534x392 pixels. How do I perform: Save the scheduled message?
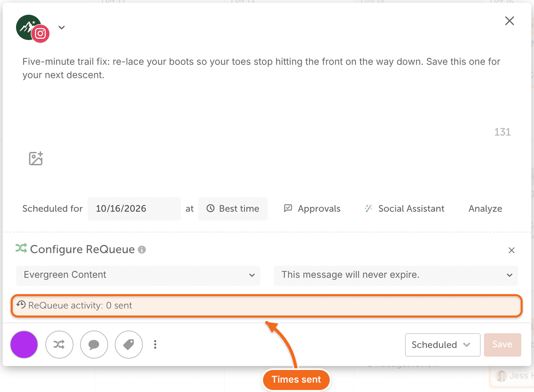pyautogui.click(x=502, y=345)
